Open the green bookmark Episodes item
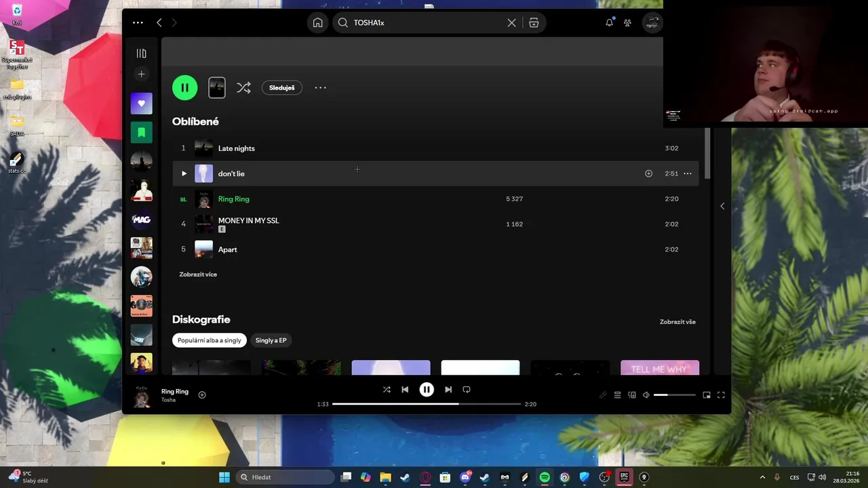Viewport: 868px width, 488px height. click(x=141, y=132)
